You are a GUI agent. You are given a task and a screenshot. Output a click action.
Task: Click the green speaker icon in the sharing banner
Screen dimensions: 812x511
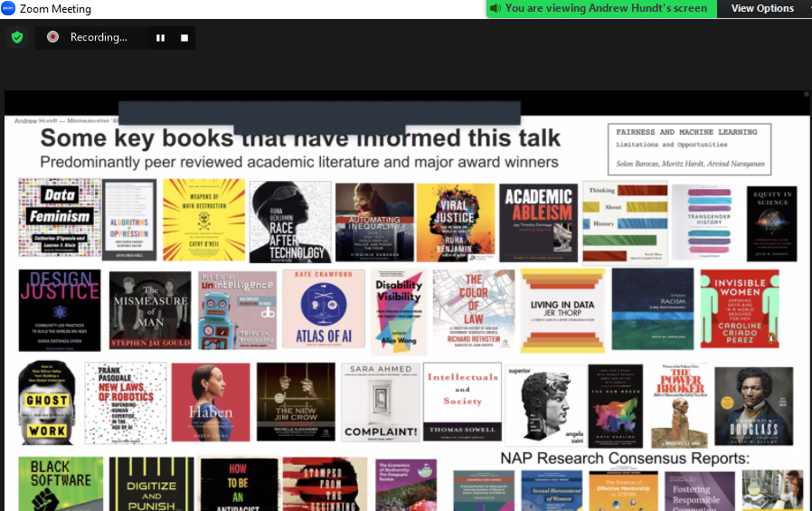(496, 8)
